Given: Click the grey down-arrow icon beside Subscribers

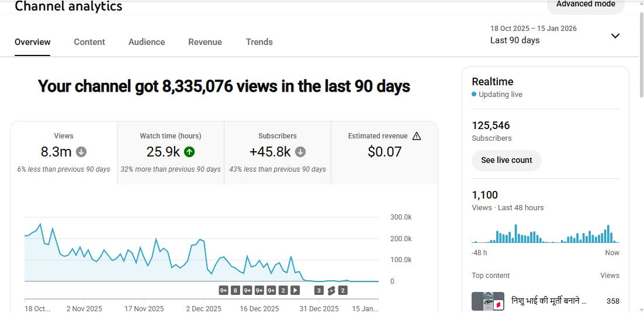Looking at the screenshot, I should click(300, 152).
